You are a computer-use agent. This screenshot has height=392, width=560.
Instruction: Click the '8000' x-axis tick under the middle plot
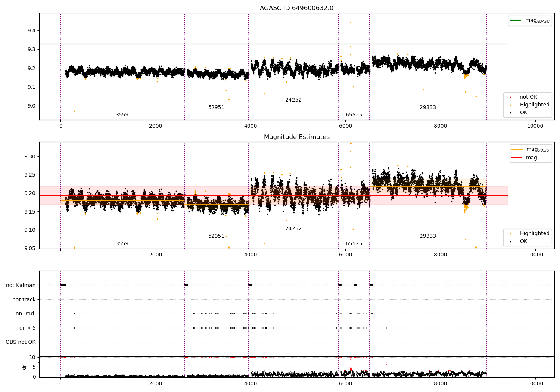click(441, 255)
